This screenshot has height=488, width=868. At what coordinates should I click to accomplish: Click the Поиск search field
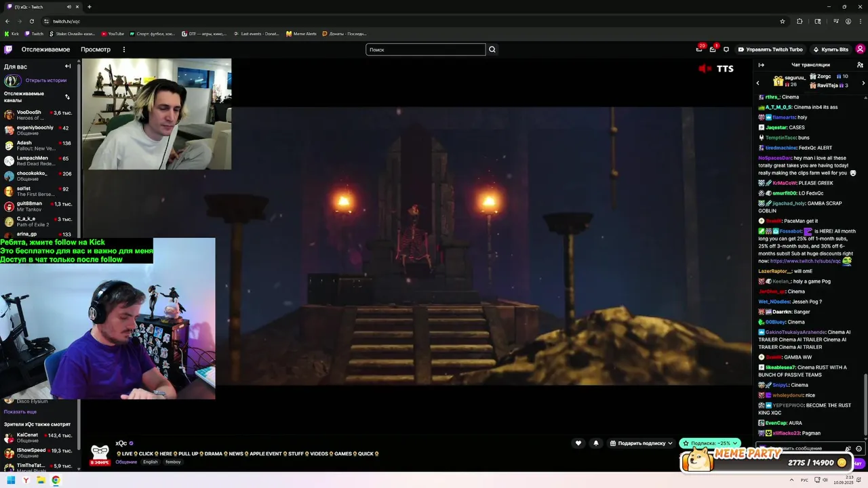426,49
